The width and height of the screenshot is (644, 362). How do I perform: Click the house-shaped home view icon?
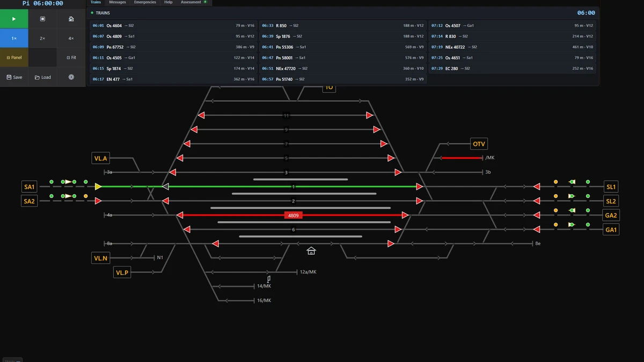(71, 19)
